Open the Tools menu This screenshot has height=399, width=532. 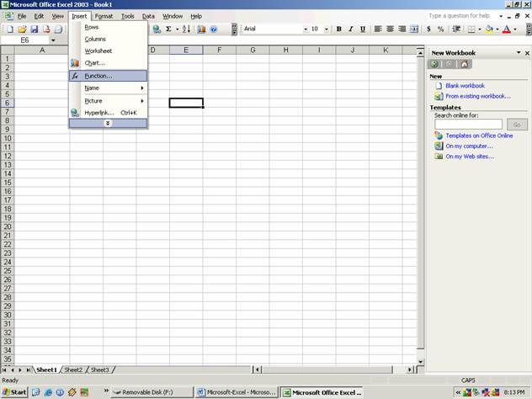[128, 16]
